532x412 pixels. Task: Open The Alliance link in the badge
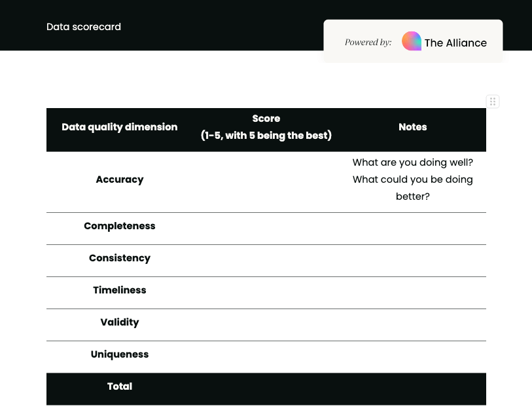tap(455, 43)
